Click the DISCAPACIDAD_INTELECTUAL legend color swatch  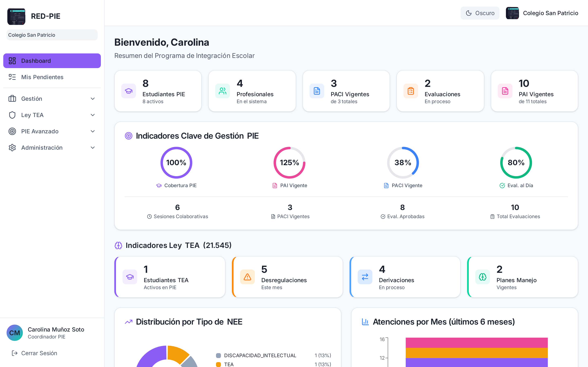(x=218, y=356)
